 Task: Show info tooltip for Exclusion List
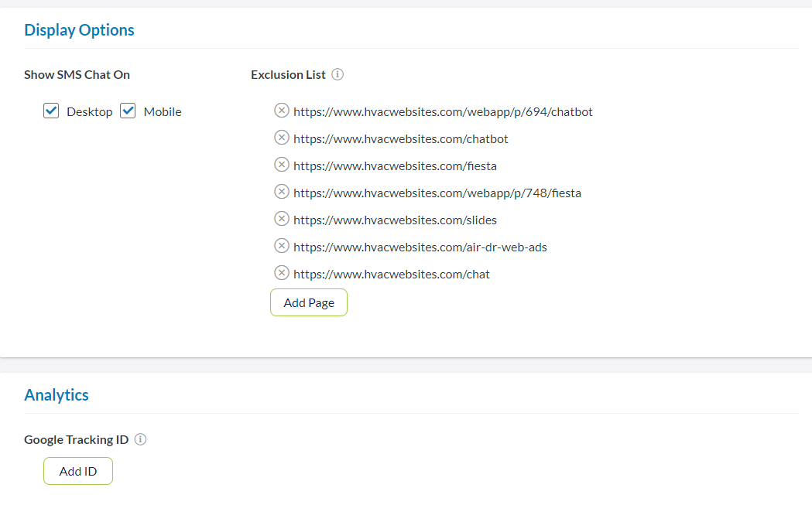tap(337, 75)
